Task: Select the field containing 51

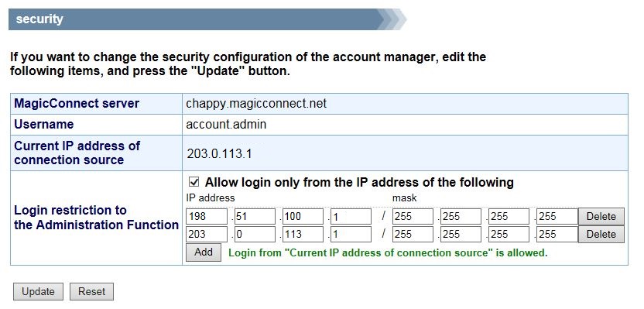Action: coord(255,217)
